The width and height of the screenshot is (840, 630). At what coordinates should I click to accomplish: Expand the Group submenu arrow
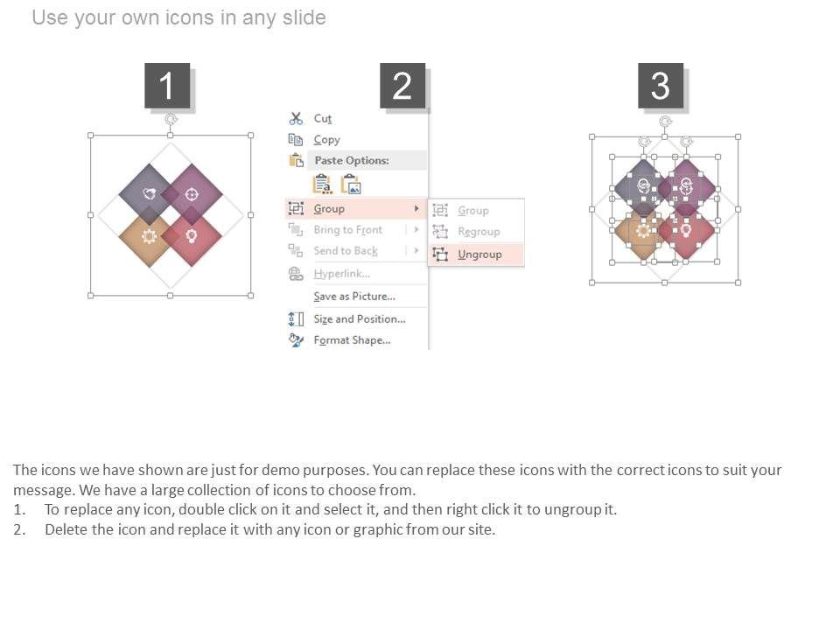pos(416,208)
